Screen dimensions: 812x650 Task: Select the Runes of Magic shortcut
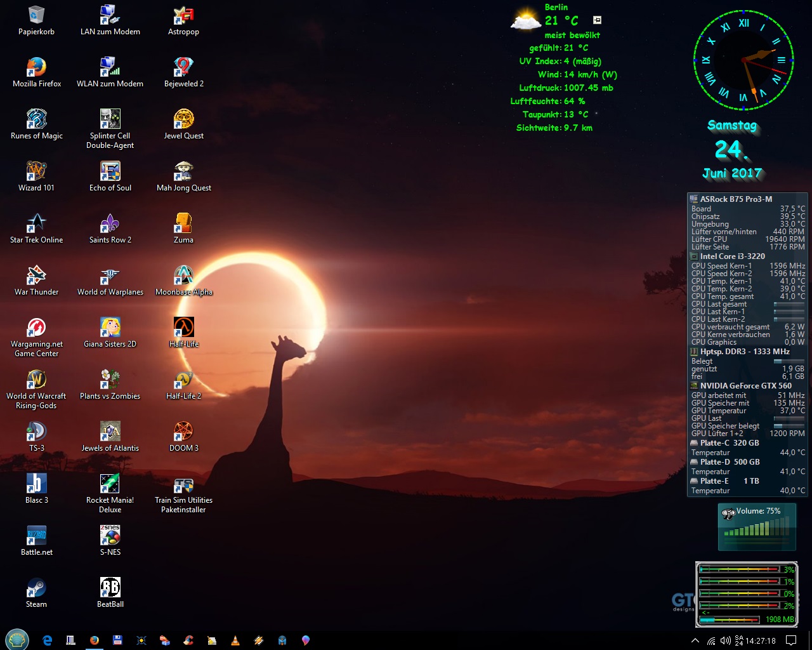click(x=37, y=124)
